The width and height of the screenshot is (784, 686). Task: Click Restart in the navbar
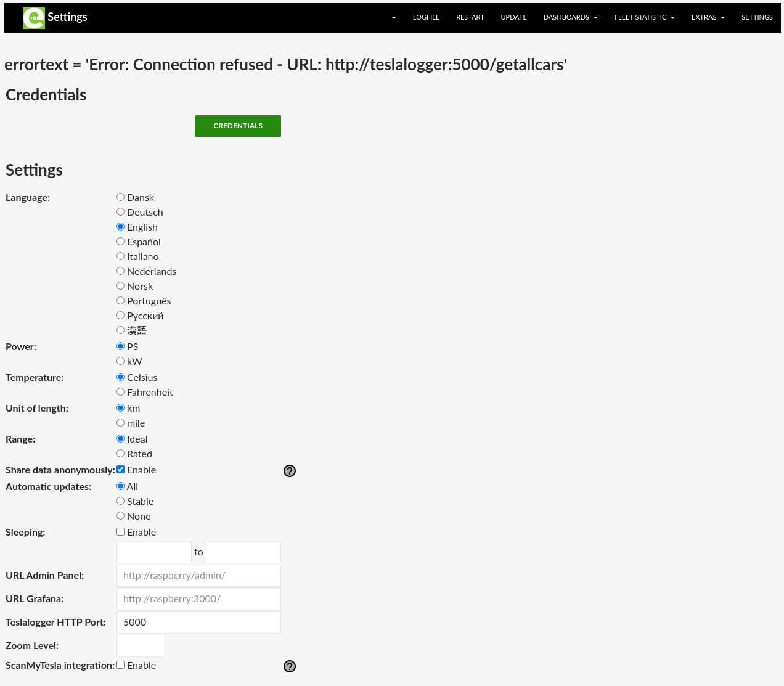pyautogui.click(x=470, y=17)
